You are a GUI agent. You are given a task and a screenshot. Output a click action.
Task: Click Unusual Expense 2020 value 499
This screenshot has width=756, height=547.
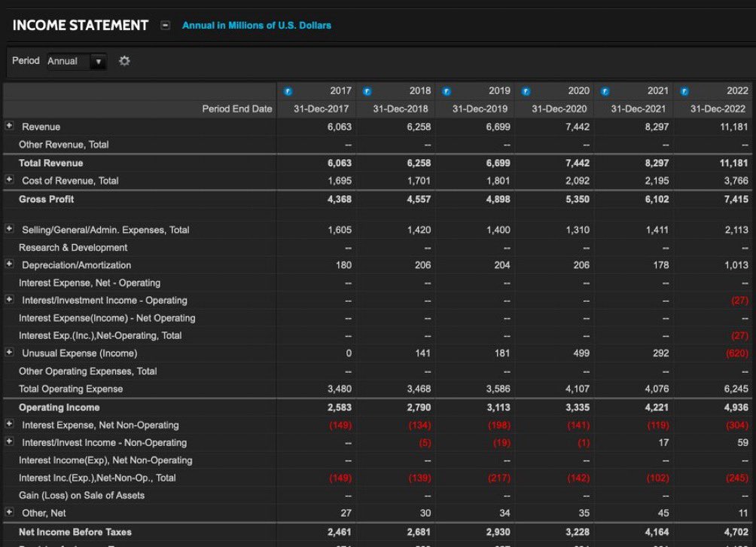[581, 353]
